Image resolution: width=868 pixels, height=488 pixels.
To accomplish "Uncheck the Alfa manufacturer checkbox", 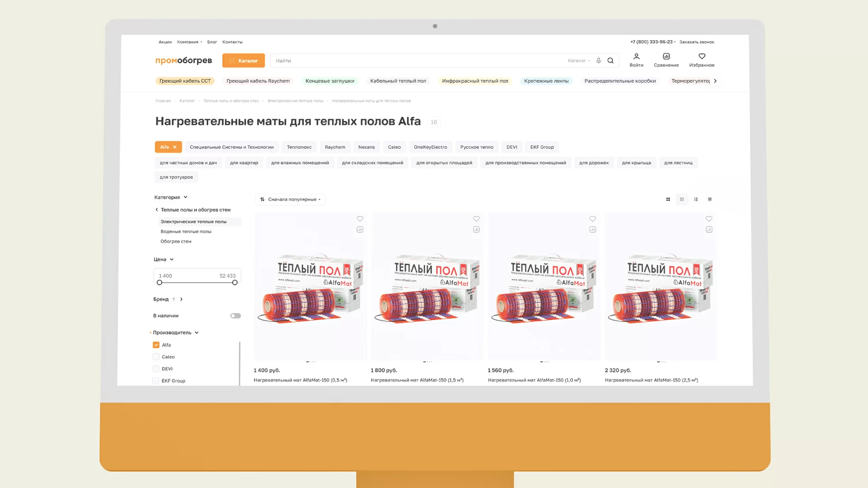I will tap(156, 345).
